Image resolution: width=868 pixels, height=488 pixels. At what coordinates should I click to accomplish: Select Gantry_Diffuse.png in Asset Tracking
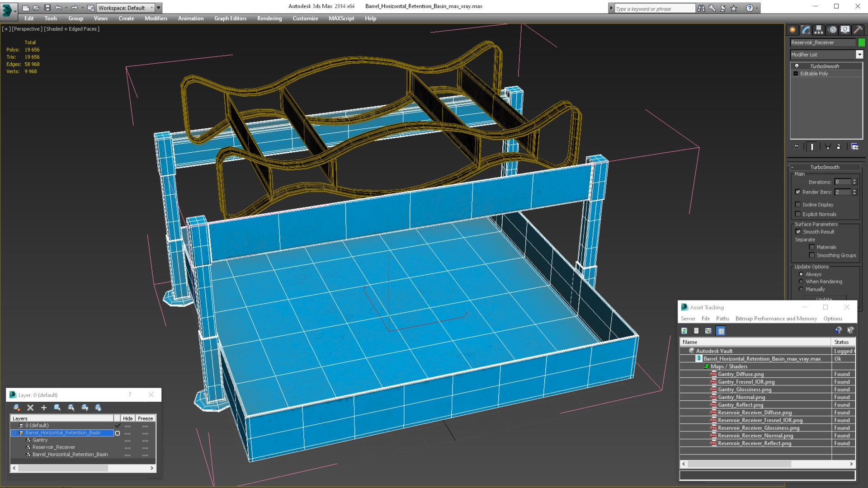coord(741,374)
